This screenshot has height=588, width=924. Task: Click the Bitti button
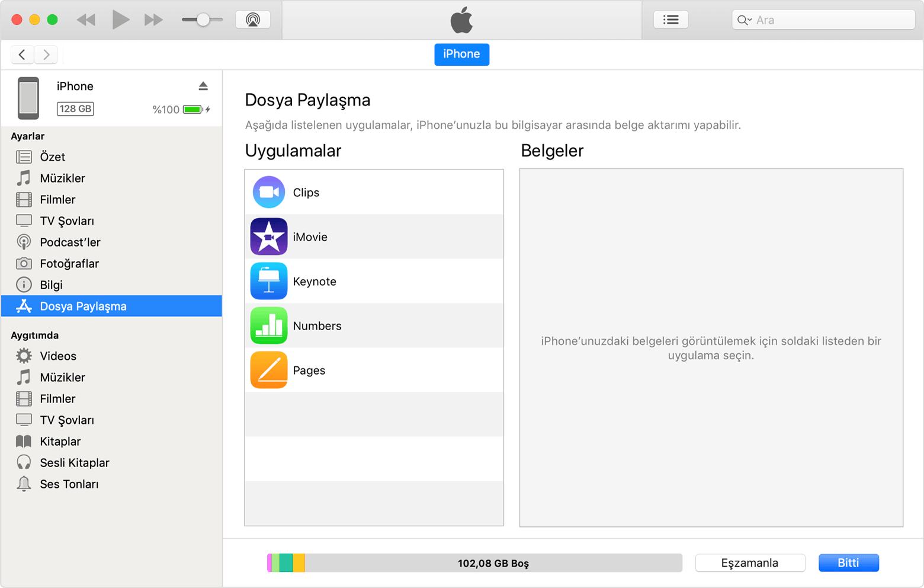(x=849, y=563)
